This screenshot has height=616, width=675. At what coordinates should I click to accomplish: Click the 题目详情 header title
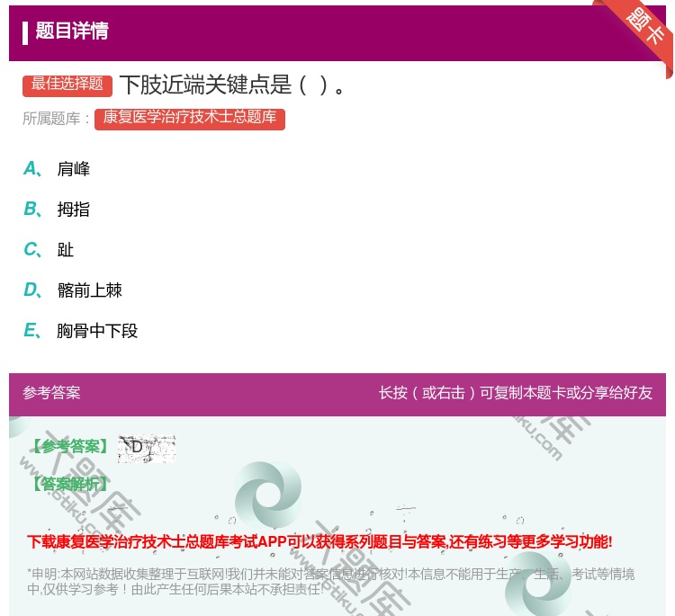click(x=72, y=31)
